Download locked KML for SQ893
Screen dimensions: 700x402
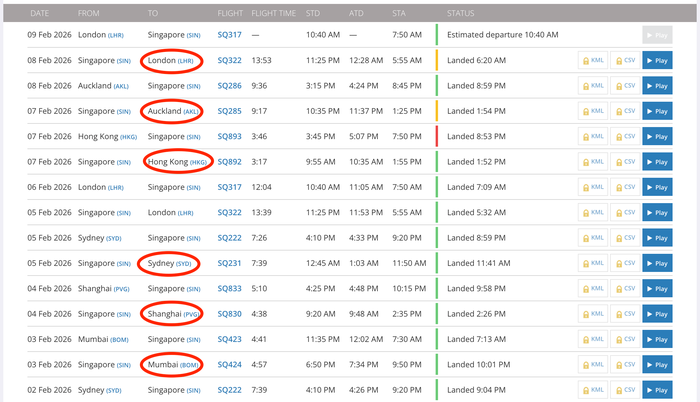(593, 137)
